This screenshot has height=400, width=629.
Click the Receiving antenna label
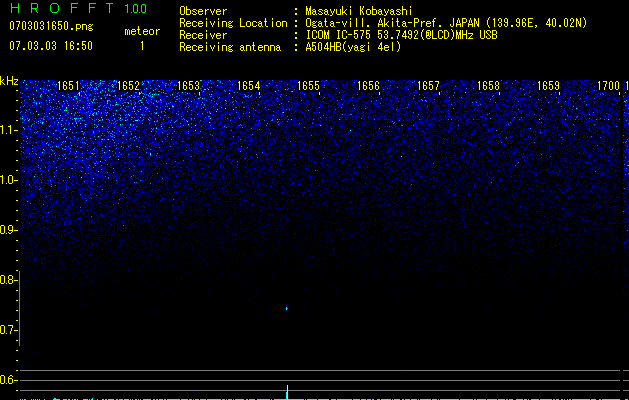(x=230, y=47)
